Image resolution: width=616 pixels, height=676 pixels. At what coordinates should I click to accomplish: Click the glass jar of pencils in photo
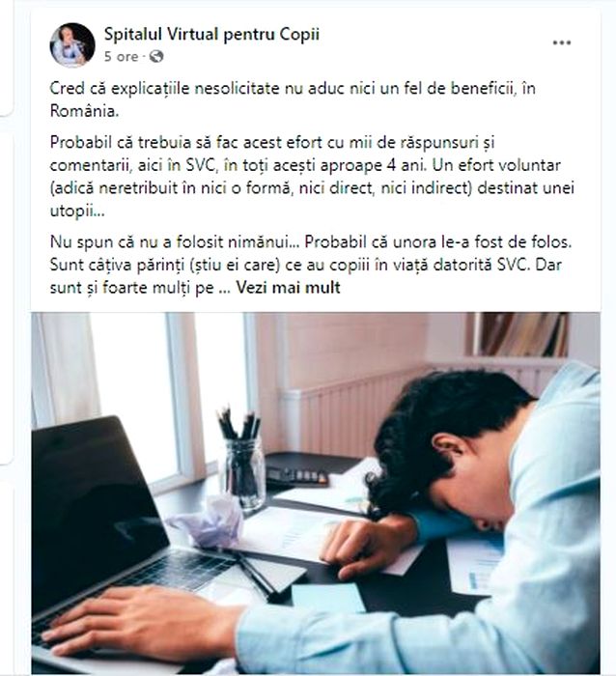coord(241,462)
